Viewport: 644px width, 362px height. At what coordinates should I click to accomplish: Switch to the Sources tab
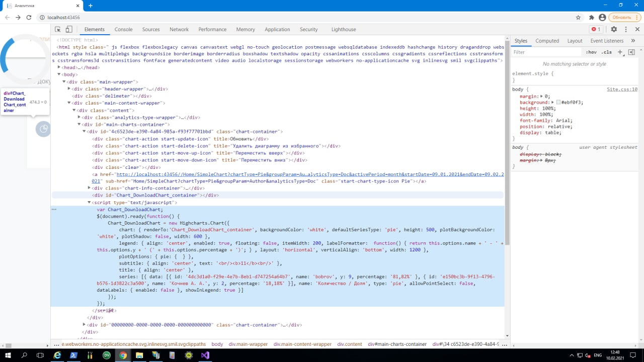tap(151, 30)
